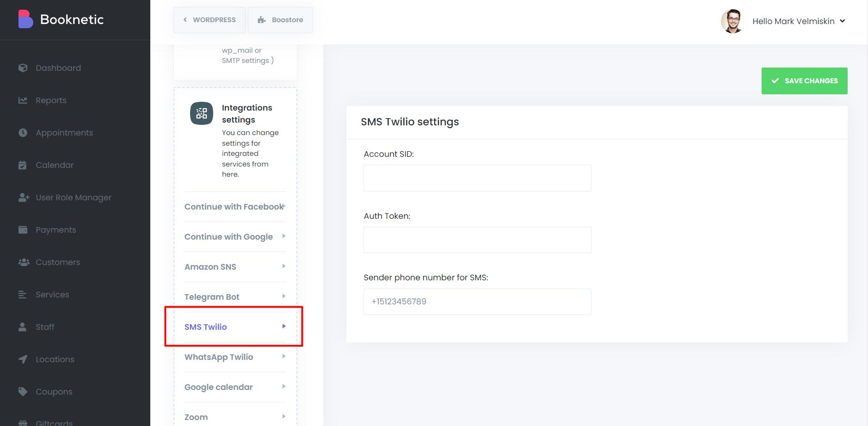
Task: Open Google calendar integration settings
Action: (x=235, y=387)
